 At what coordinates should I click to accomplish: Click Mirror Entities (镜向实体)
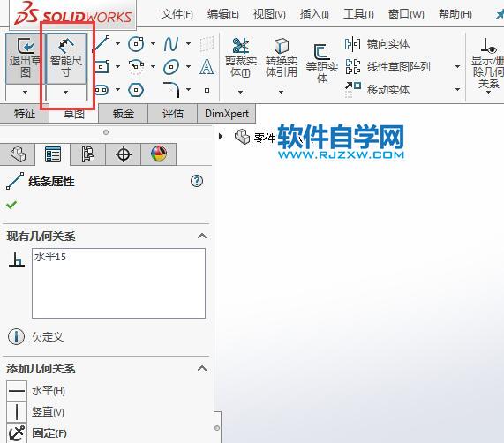[377, 44]
